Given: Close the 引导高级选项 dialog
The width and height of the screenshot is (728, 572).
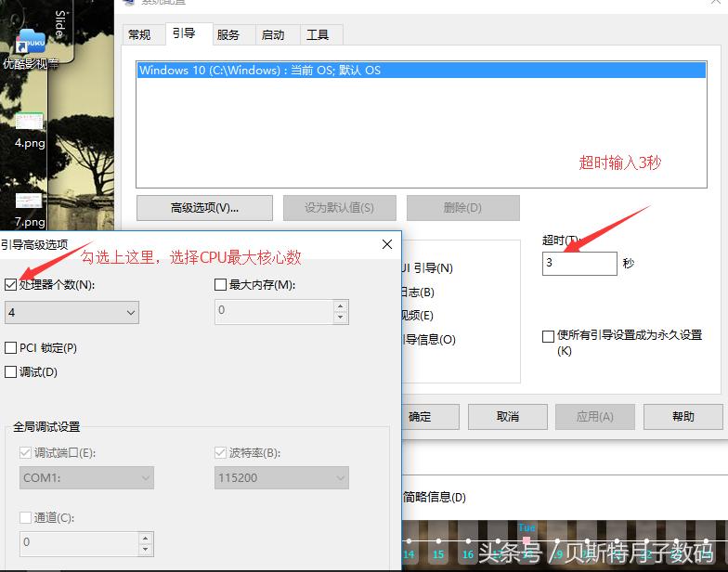Looking at the screenshot, I should click(387, 244).
